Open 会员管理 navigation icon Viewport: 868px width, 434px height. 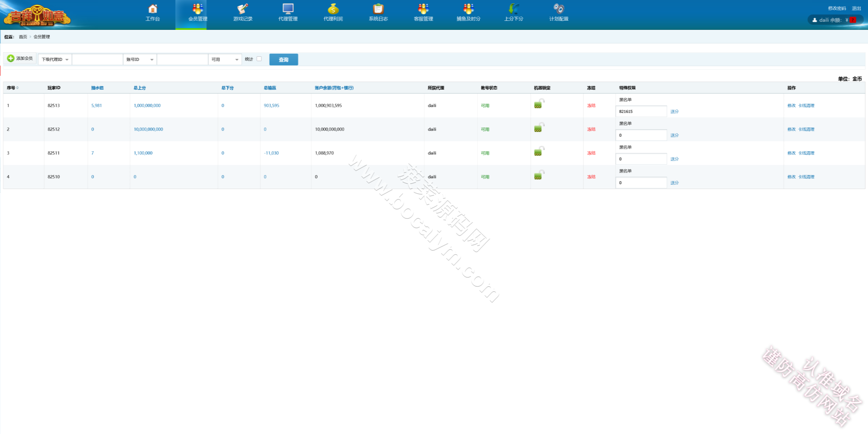pos(198,8)
